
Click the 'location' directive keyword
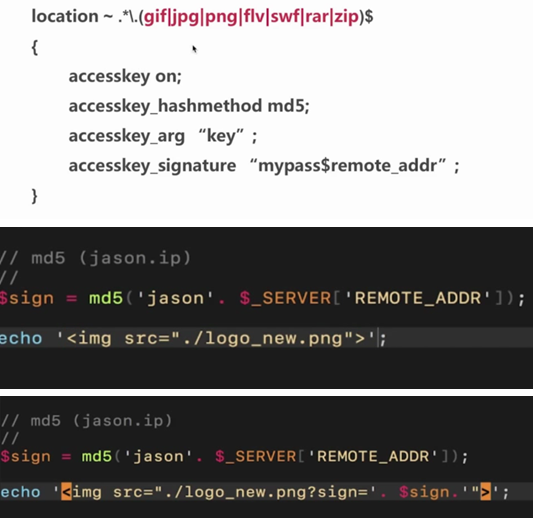(x=65, y=16)
